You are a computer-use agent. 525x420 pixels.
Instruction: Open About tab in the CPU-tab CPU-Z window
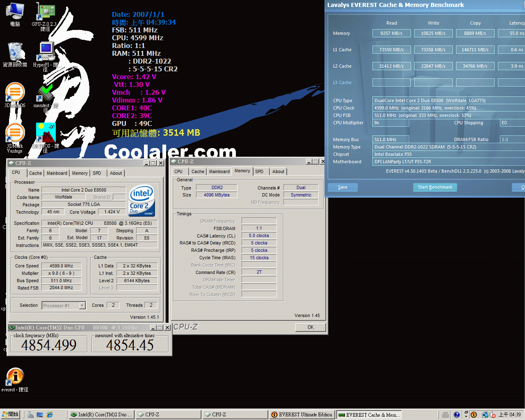click(x=116, y=173)
